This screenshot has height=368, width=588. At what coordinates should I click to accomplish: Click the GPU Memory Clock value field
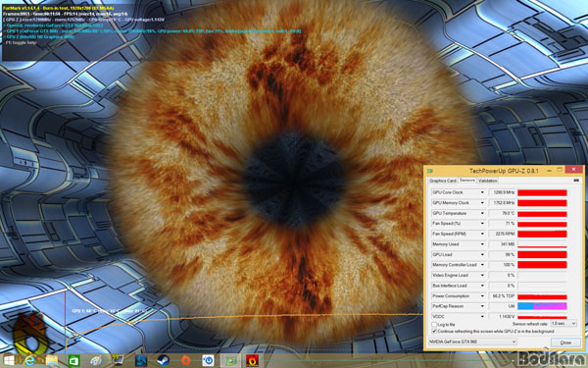(x=502, y=203)
